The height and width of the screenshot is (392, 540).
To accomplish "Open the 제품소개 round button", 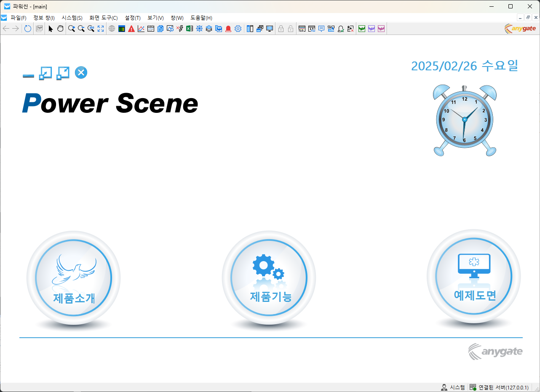I will tap(74, 278).
